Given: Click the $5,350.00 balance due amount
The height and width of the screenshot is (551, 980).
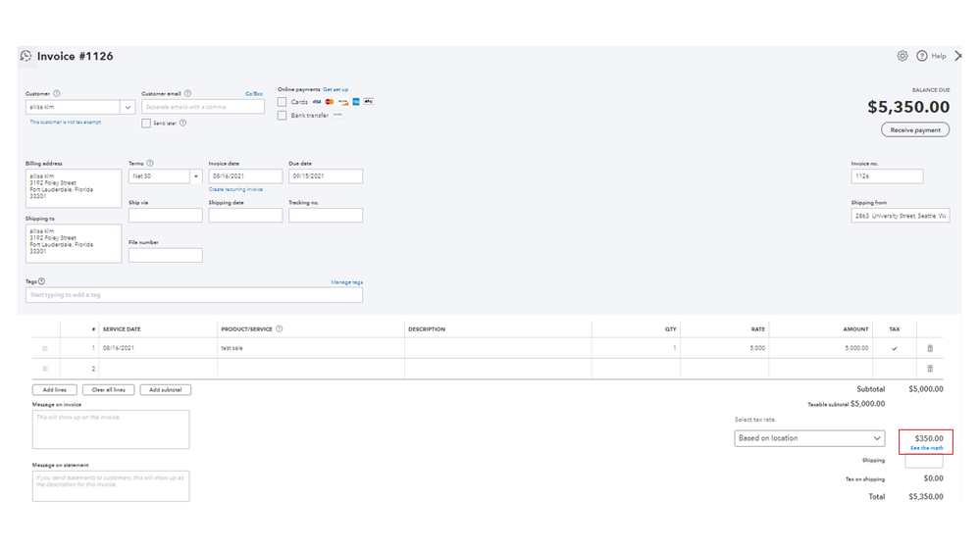Looking at the screenshot, I should coord(908,108).
